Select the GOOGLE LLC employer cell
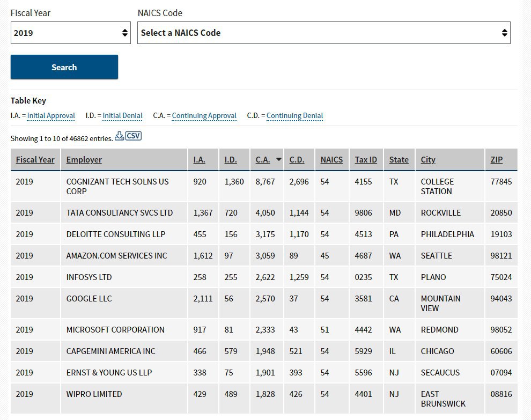The height and width of the screenshot is (420, 531). click(x=124, y=303)
